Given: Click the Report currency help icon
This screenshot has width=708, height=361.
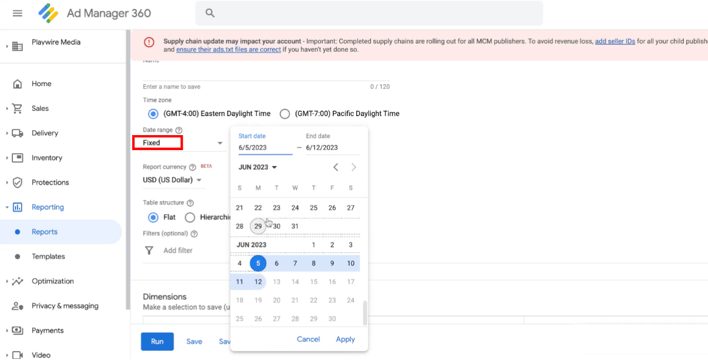Looking at the screenshot, I should pos(192,167).
